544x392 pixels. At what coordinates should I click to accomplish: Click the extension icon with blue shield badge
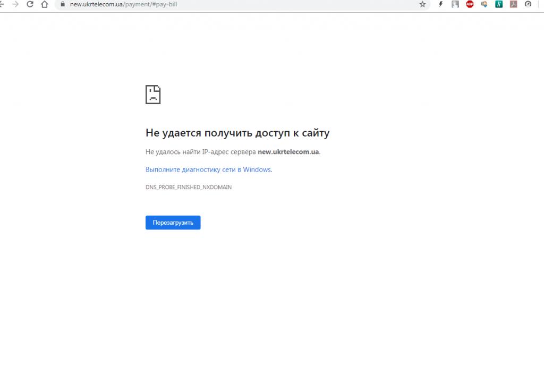[x=484, y=4]
